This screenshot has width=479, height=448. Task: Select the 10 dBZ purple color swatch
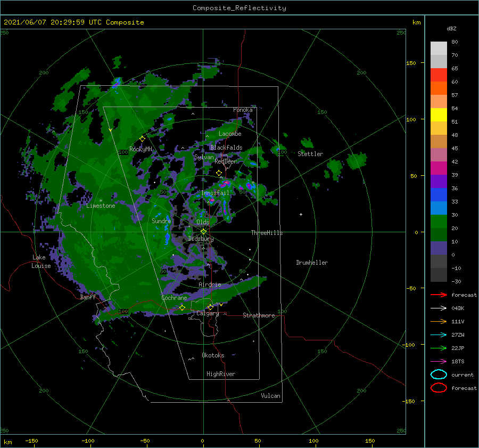pyautogui.click(x=439, y=248)
